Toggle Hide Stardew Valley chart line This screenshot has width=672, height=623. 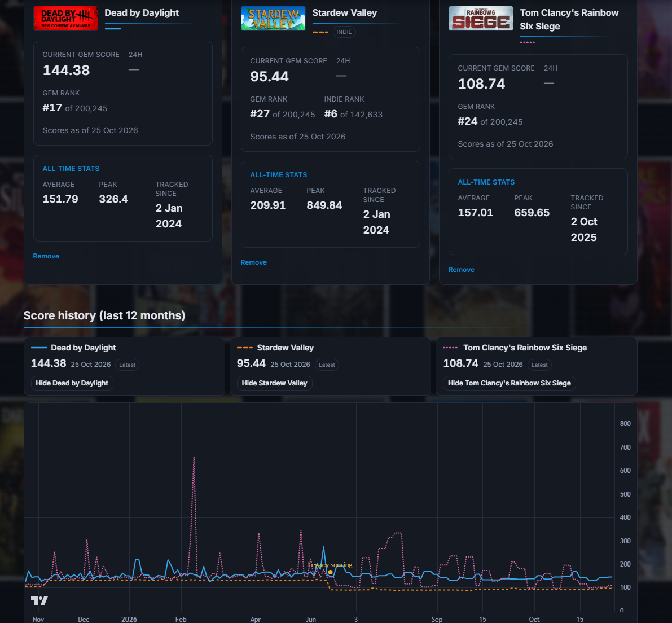coord(274,383)
